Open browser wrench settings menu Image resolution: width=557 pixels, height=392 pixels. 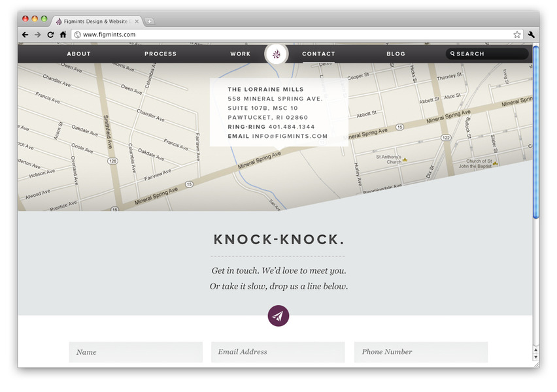[x=531, y=35]
